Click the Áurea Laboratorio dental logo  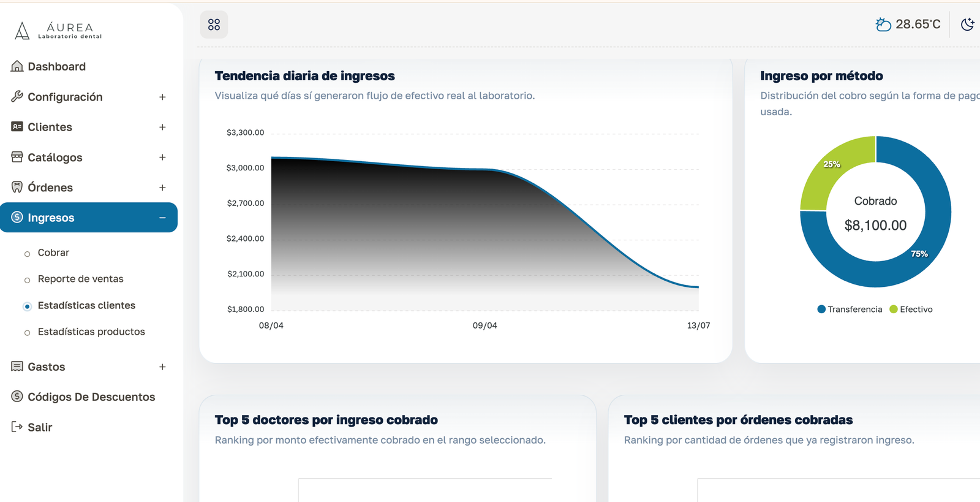tap(58, 31)
